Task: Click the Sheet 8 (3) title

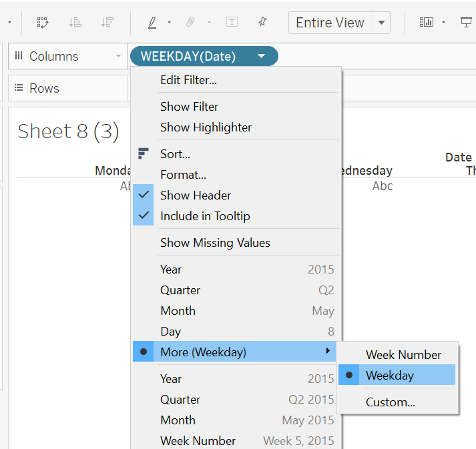Action: pos(68,131)
